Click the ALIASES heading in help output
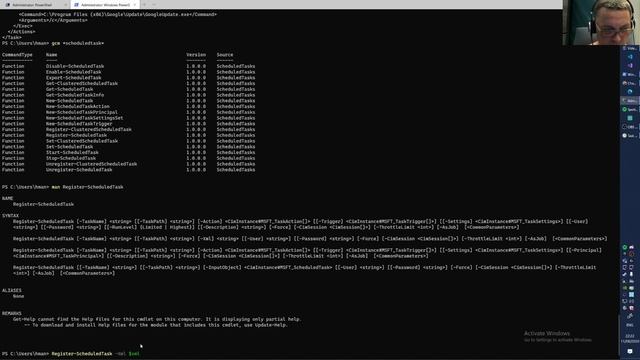Image resolution: width=640 pixels, height=360 pixels. (11, 290)
